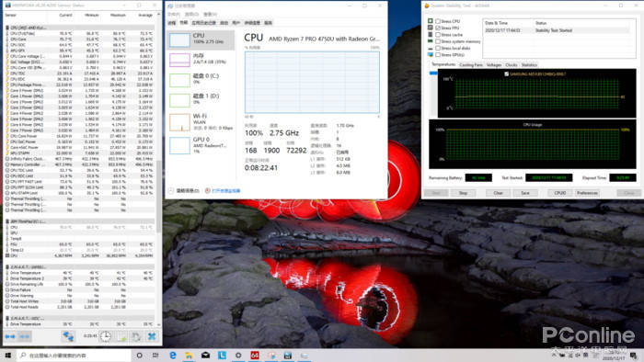Screen dimensions: 644x362
Task: Collapse the CPU sensor group in HWiNFO
Action: pos(7,28)
